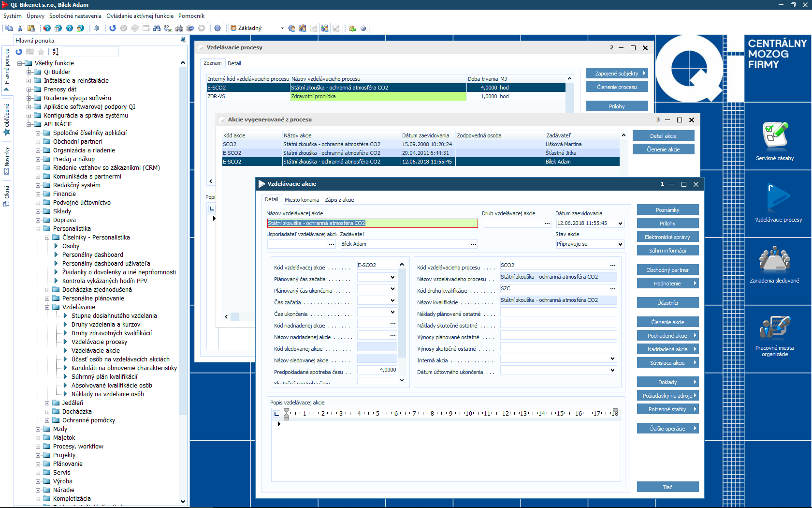Switch to the Miesto konania tab

coord(302,200)
